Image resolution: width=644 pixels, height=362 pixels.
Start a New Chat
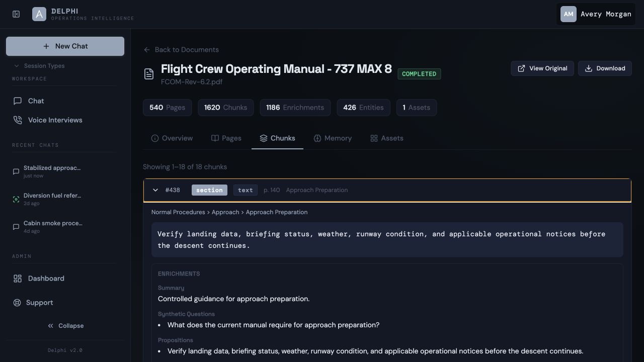(65, 46)
